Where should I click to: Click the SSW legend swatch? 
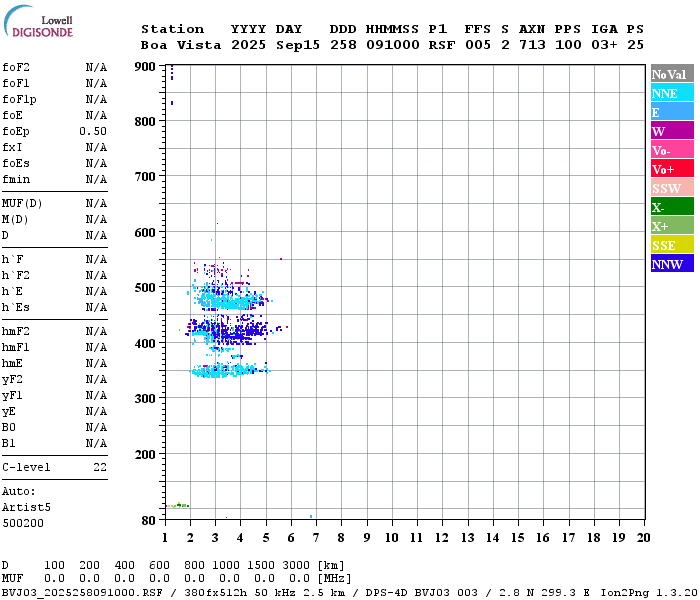(x=671, y=188)
